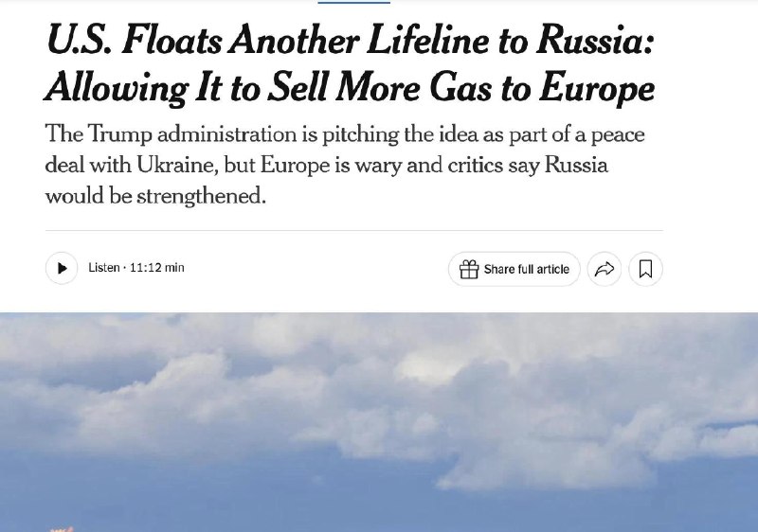Click the word "Europe" ending the headline
Viewport: 758px width, 532px height.
point(597,88)
